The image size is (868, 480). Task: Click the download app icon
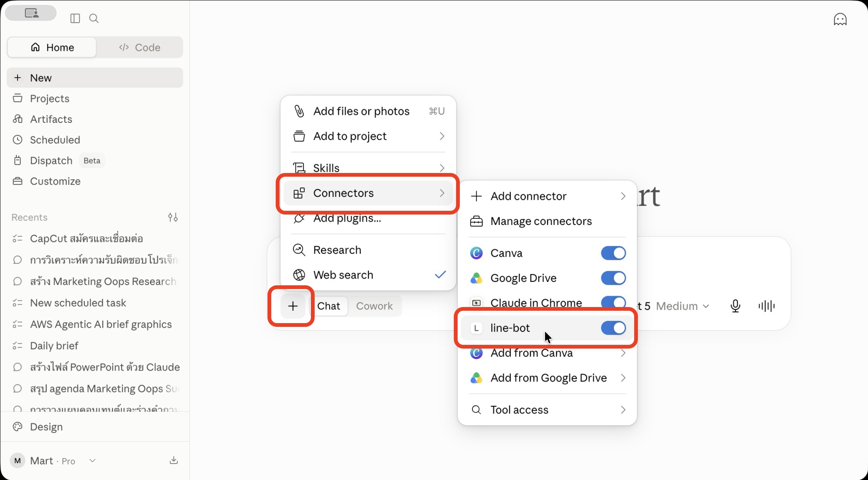[174, 460]
